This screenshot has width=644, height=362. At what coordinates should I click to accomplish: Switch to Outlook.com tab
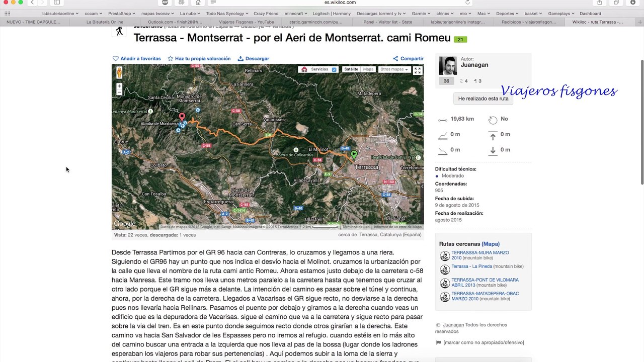tap(175, 22)
